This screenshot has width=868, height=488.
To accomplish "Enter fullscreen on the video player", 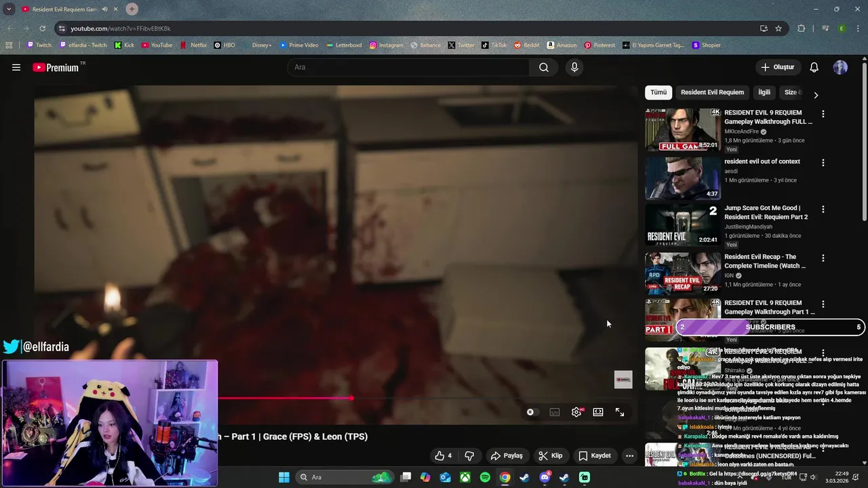I will coord(620,412).
